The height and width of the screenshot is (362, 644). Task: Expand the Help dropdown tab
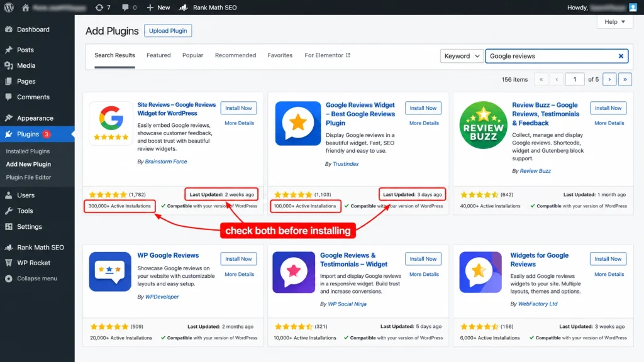click(614, 22)
